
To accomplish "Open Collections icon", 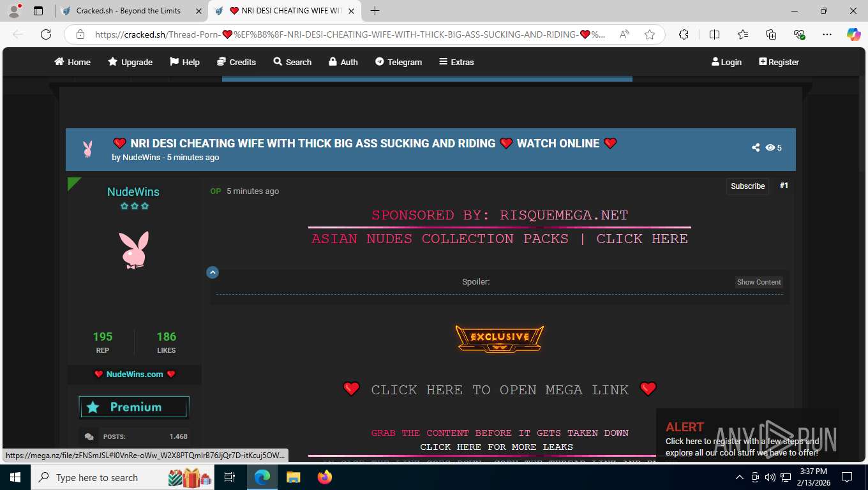I will coord(771,34).
